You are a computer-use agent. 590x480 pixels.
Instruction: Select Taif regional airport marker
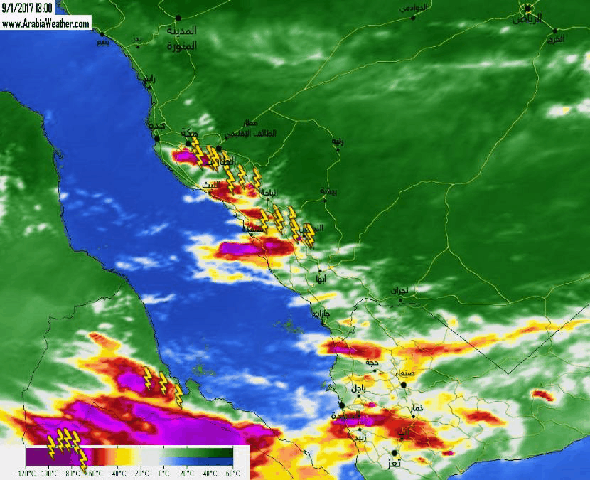point(219,148)
